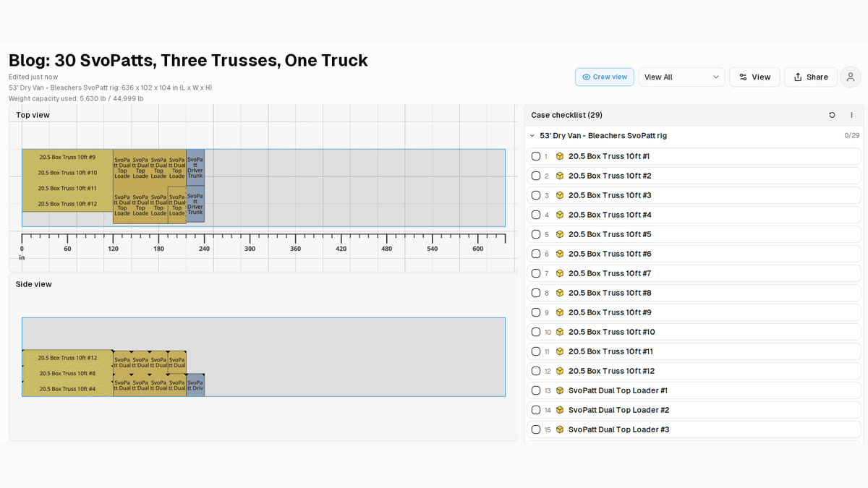
Task: Select 20.5 Box Truss 10ft #10 in top view
Action: (x=67, y=173)
